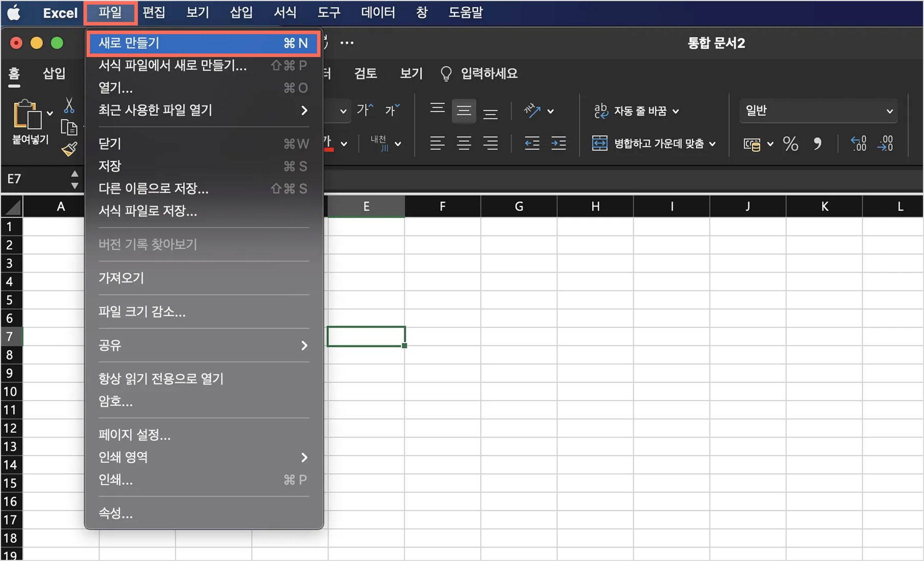The width and height of the screenshot is (924, 561).
Task: Expand 최근 사용한 파일 열기 submenu
Action: [x=203, y=110]
